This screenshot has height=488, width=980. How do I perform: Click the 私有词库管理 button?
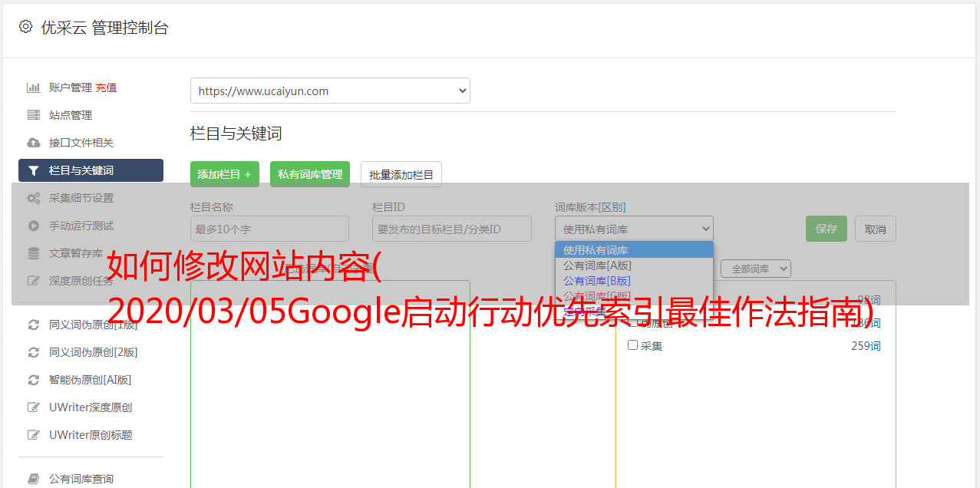point(310,174)
